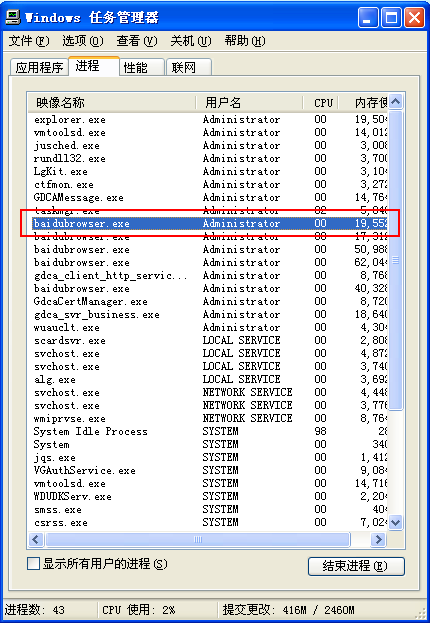Select the jusched.exe process
Viewport: 430px width, 623px height.
click(x=208, y=145)
